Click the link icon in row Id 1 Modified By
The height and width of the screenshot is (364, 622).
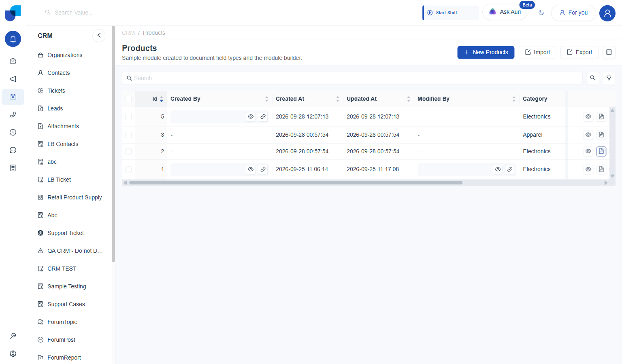click(x=510, y=169)
